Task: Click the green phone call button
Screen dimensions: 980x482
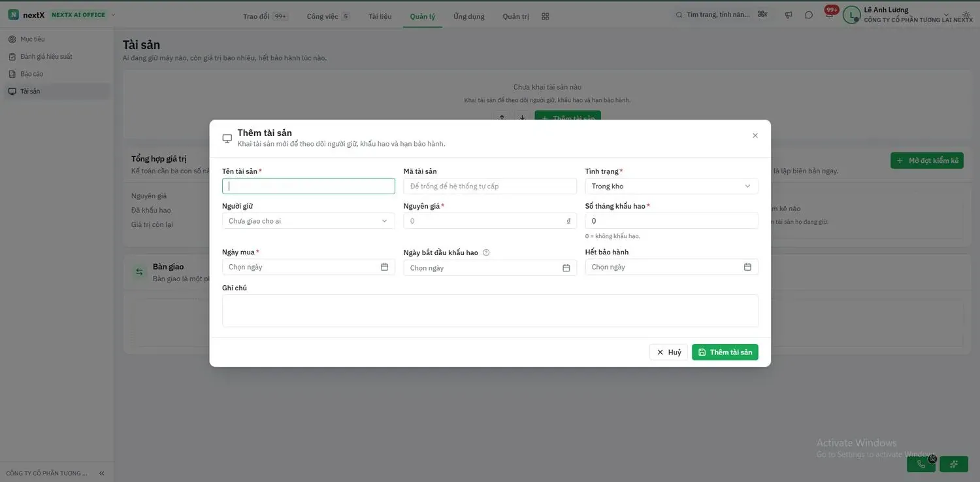Action: pos(921,464)
